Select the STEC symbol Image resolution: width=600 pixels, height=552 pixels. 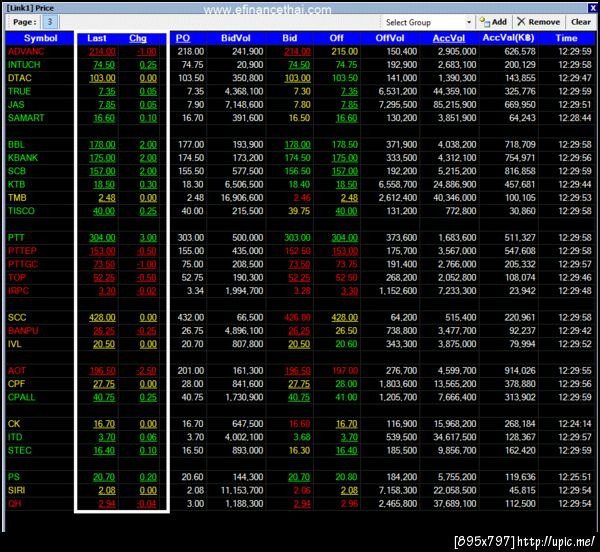(x=20, y=450)
